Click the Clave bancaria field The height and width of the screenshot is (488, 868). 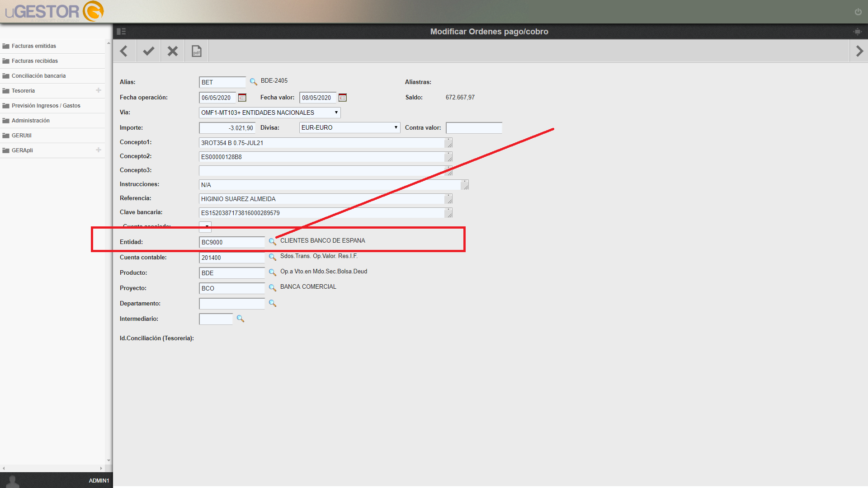click(325, 213)
